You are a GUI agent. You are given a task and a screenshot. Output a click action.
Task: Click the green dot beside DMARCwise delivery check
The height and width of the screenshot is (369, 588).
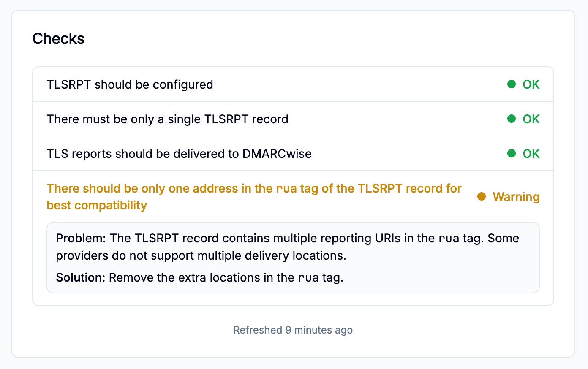(511, 153)
